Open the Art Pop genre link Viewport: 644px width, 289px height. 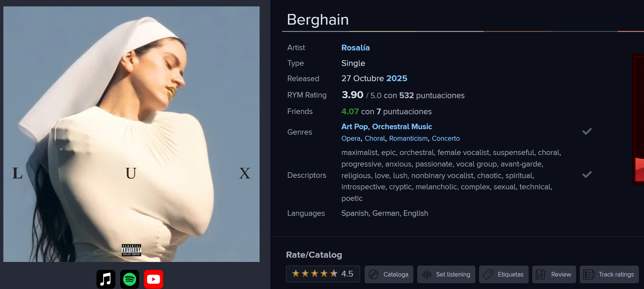coord(355,126)
